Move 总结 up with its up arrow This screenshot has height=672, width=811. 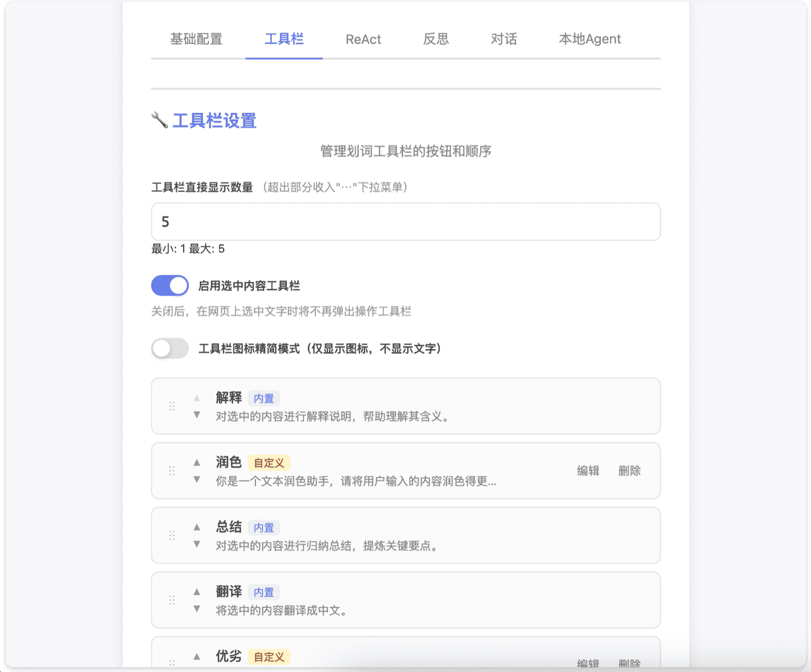pos(197,527)
